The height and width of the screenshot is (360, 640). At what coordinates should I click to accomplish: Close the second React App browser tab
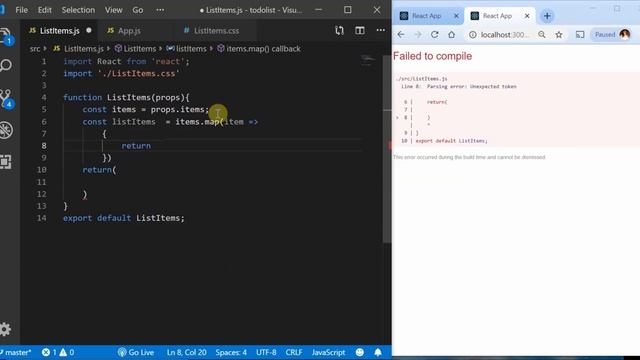coord(527,16)
